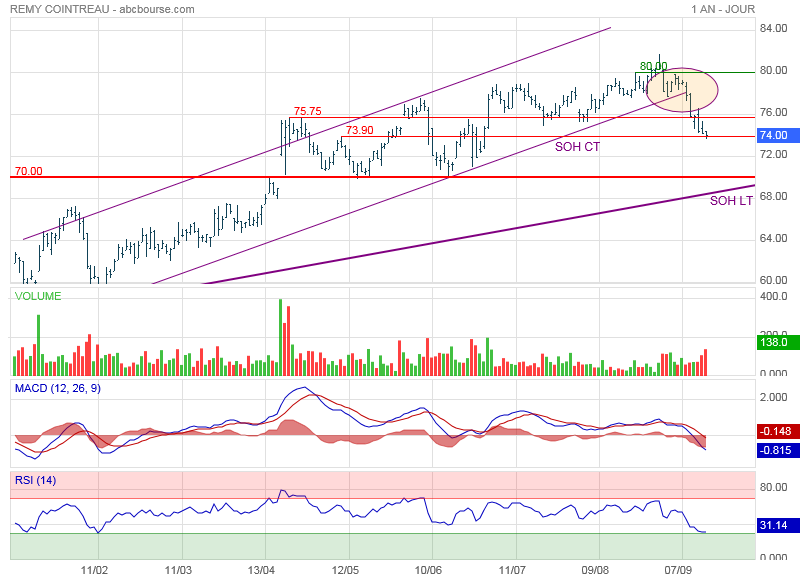The height and width of the screenshot is (579, 800).
Task: Click the green 80.00 resistance annotation
Action: 654,66
